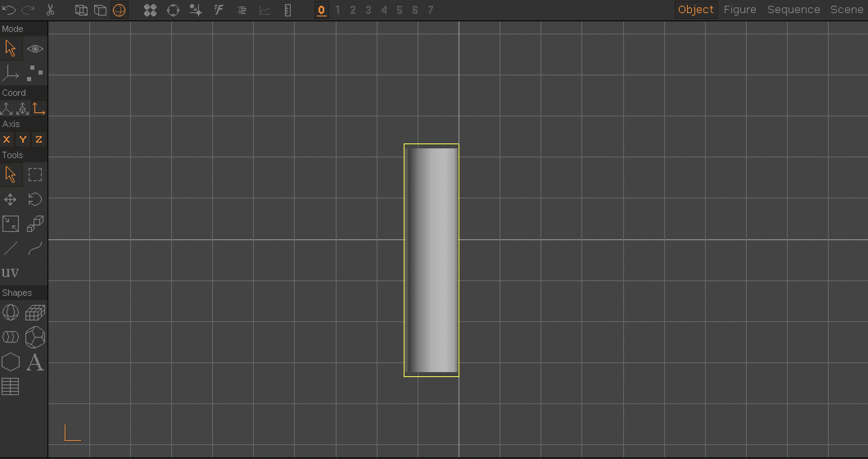Activate the Rotate tool
Screen dimensions: 868x459
point(35,200)
